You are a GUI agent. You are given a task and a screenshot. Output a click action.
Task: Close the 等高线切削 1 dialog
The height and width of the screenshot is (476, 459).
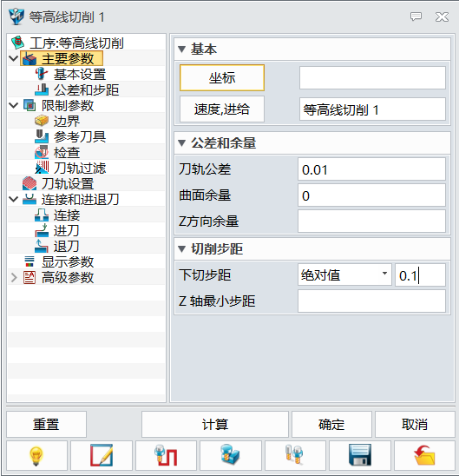pyautogui.click(x=442, y=17)
